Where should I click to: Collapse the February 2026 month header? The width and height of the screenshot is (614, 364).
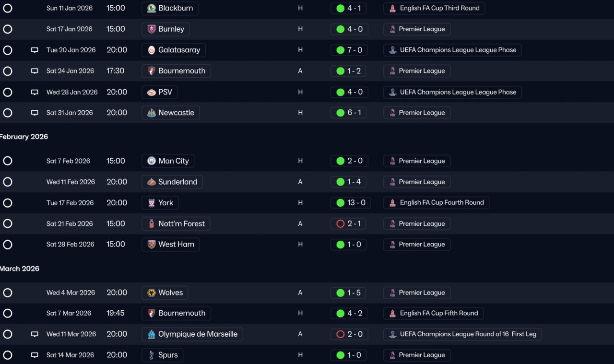pyautogui.click(x=24, y=137)
